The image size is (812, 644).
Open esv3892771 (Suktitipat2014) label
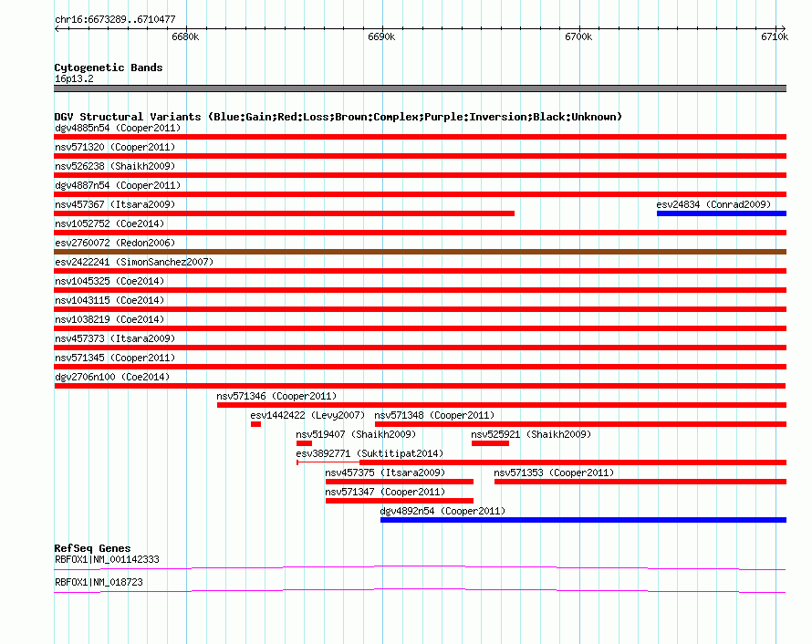pos(370,453)
